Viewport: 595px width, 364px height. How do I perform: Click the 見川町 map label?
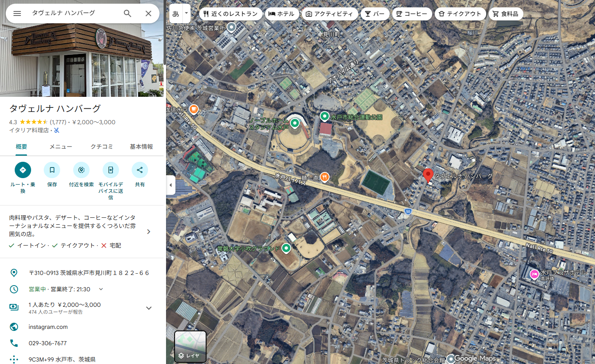click(x=332, y=35)
